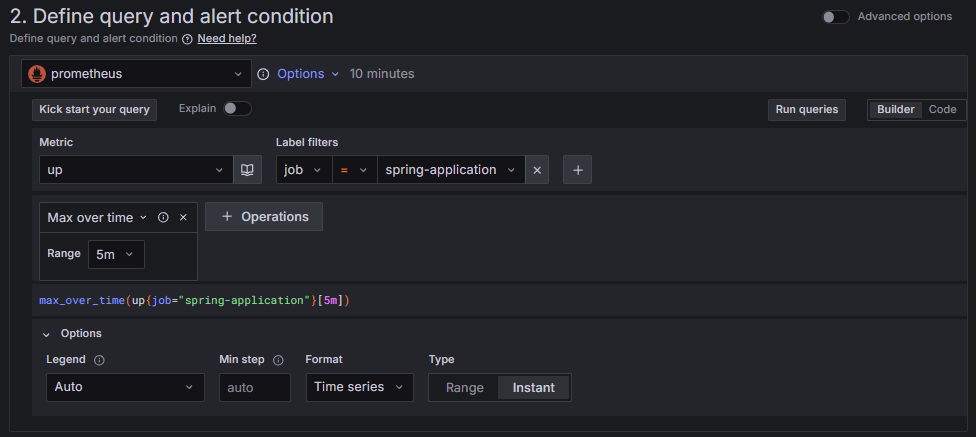
Task: Remove the Max over time operation
Action: click(x=183, y=217)
